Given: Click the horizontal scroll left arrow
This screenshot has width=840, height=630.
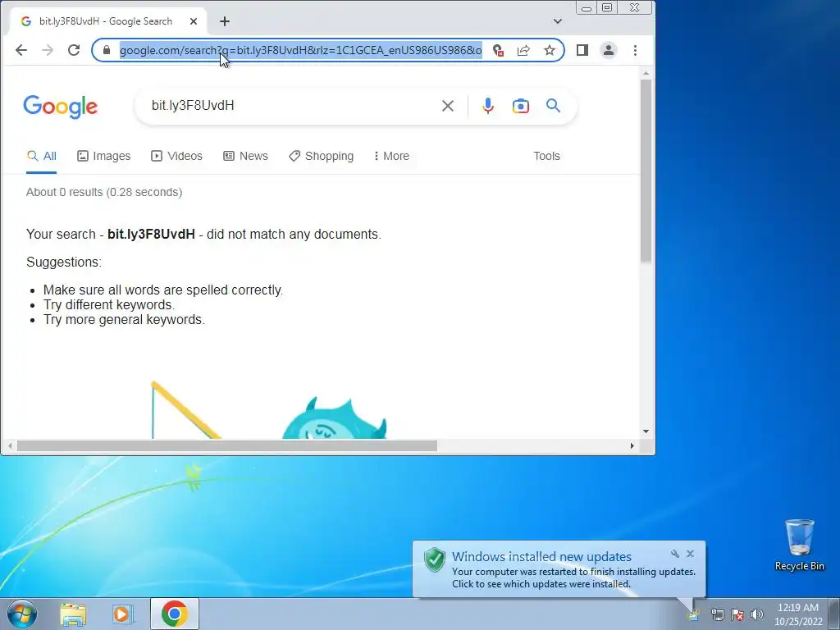Looking at the screenshot, I should [10, 445].
